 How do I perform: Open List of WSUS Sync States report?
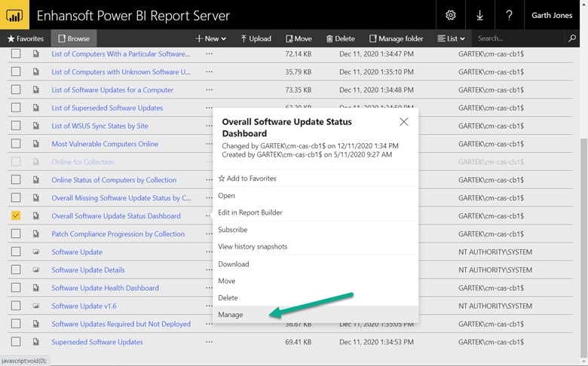[x=100, y=126]
